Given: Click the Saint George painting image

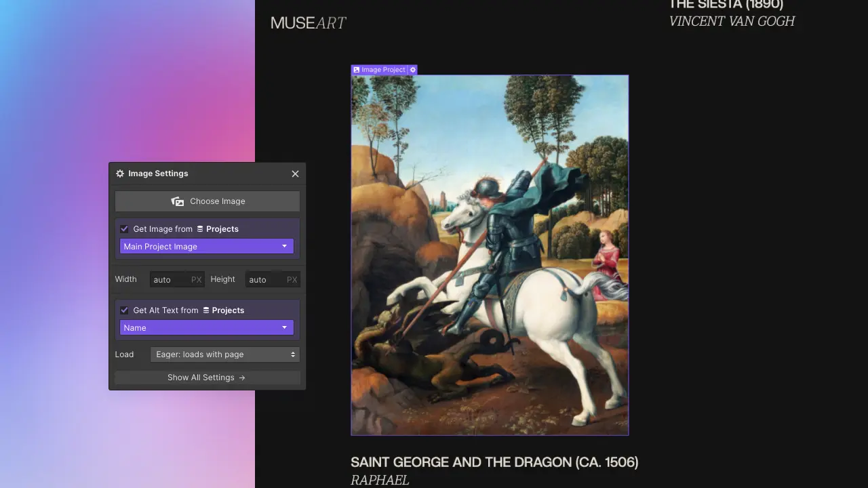Looking at the screenshot, I should tap(490, 255).
